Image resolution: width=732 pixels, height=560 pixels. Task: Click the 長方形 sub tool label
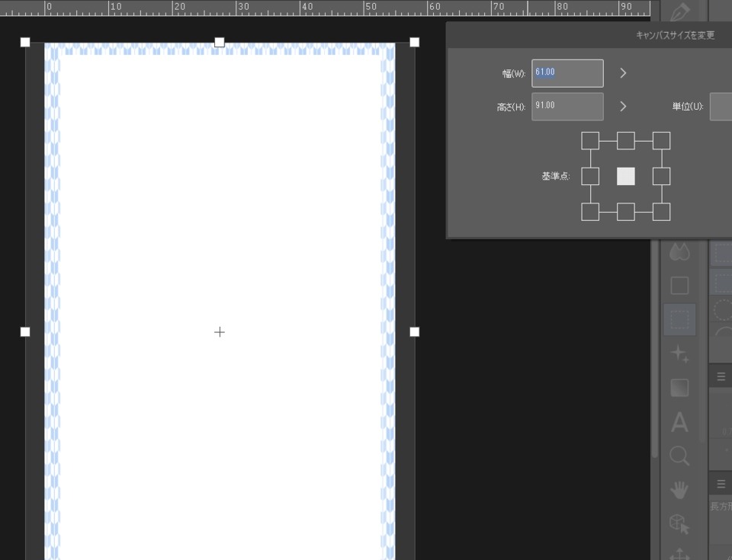click(721, 507)
